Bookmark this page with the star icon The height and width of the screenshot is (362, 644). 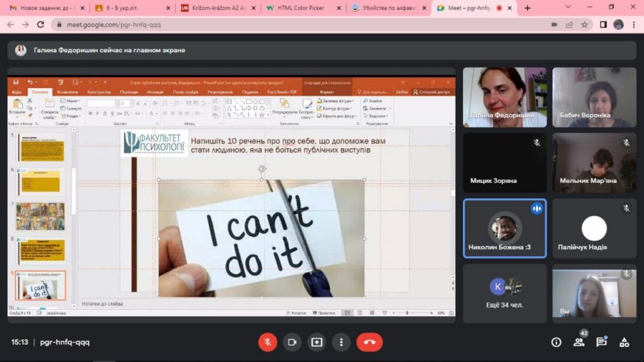tap(584, 25)
